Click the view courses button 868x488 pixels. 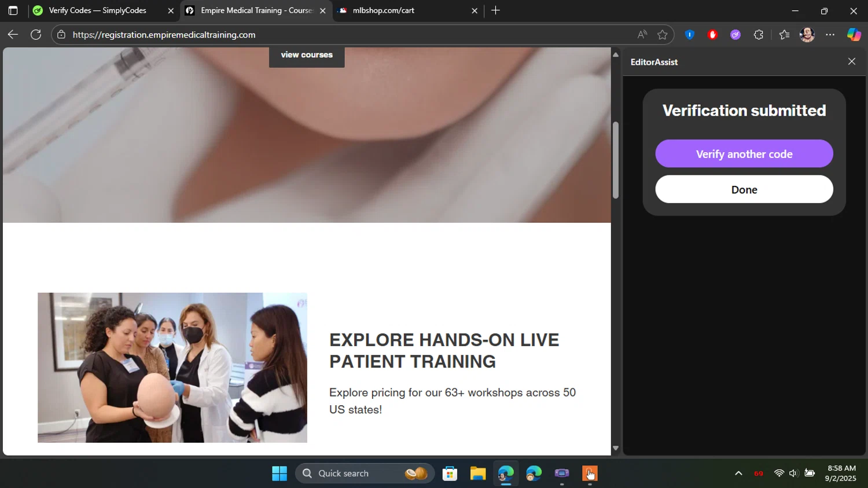[307, 55]
